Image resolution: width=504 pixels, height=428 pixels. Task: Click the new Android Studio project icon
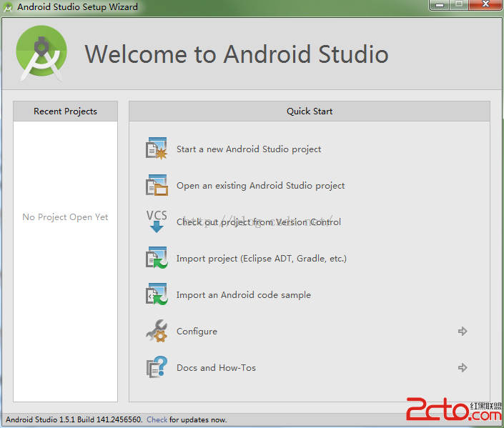157,149
